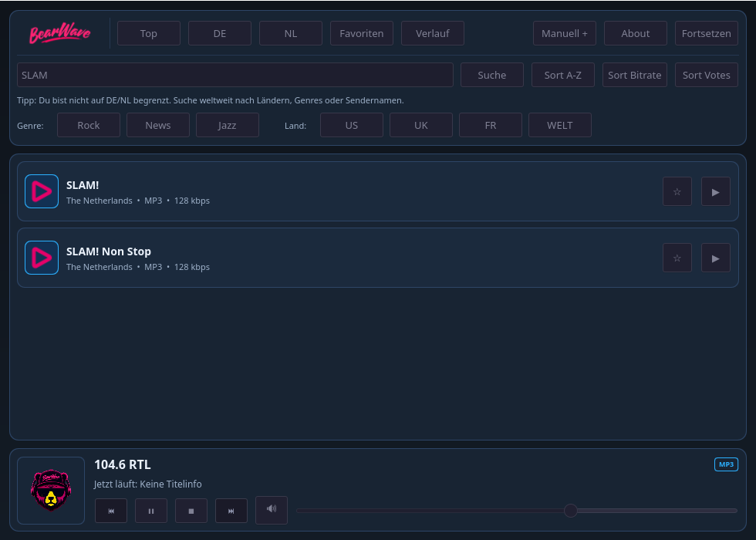Mute the volume speaker button
Image resolution: width=756 pixels, height=540 pixels.
pos(272,510)
